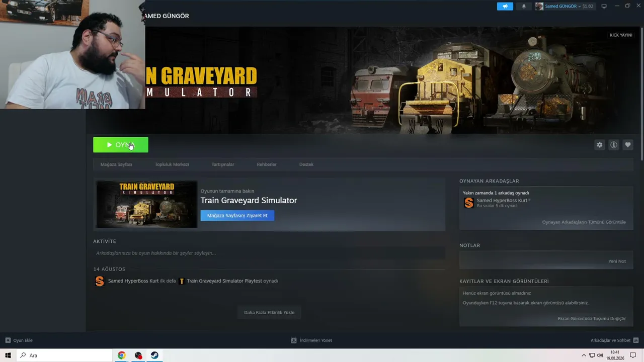
Task: Open Samed HyperBoss Kurt in friends panel
Action: (x=502, y=201)
